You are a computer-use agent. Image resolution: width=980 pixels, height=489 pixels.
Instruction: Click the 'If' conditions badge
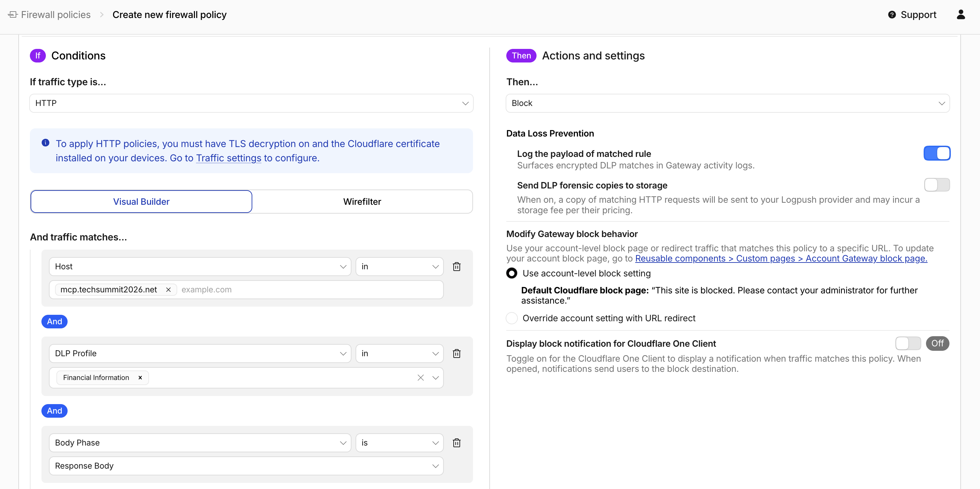38,56
